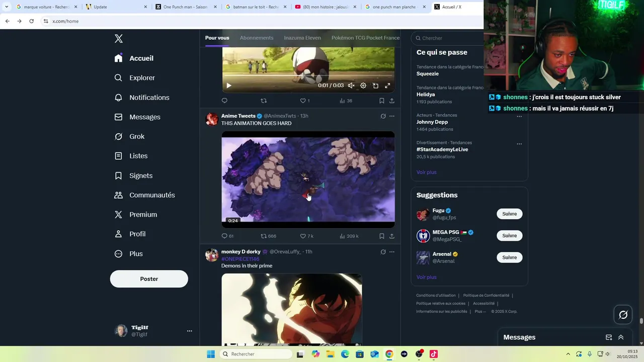This screenshot has width=644, height=362.
Task: Follow MEGA PSG with the Suivre button
Action: pos(509,236)
